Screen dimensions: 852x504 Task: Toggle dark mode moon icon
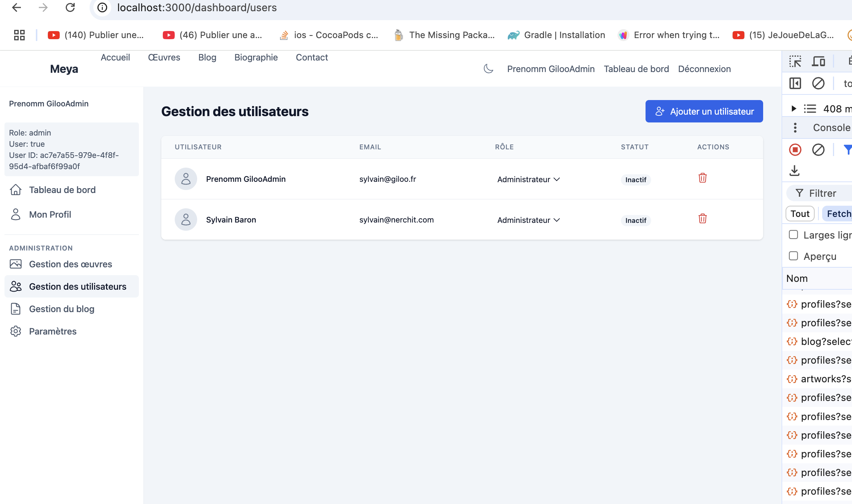click(488, 69)
